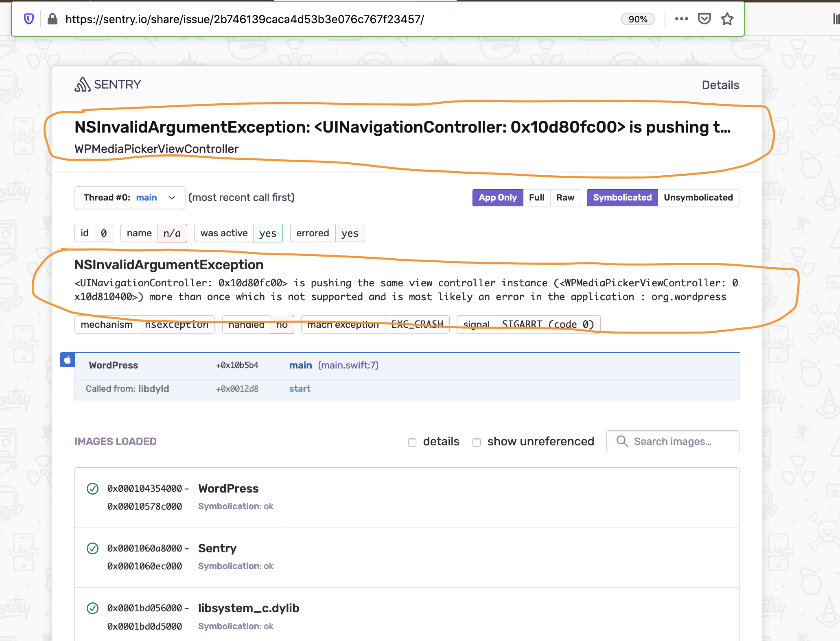This screenshot has width=840, height=641.
Task: Open the Details link at top right
Action: [720, 85]
